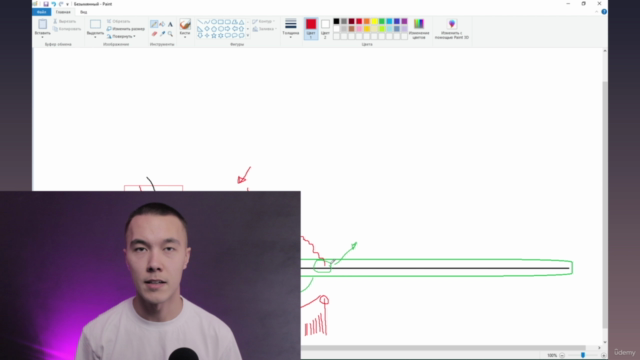Click the Edit colors rainbow icon
This screenshot has width=640, height=360.
[x=419, y=24]
